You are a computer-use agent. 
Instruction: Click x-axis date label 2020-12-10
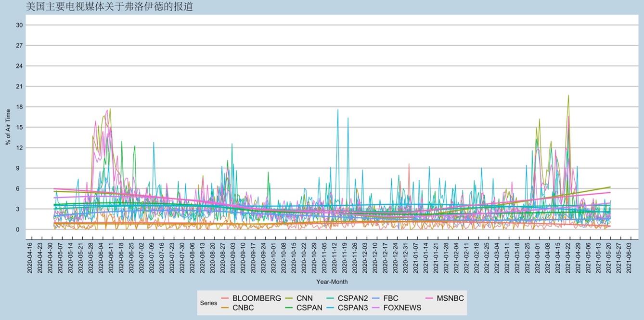pyautogui.click(x=375, y=258)
